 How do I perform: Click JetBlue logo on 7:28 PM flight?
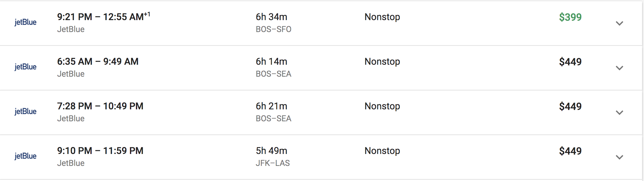(x=25, y=112)
